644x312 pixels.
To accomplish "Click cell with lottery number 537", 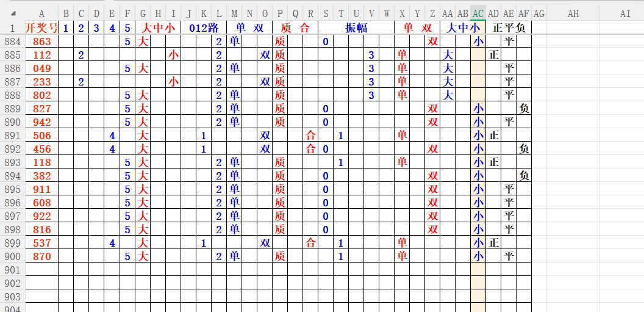I will 41,243.
